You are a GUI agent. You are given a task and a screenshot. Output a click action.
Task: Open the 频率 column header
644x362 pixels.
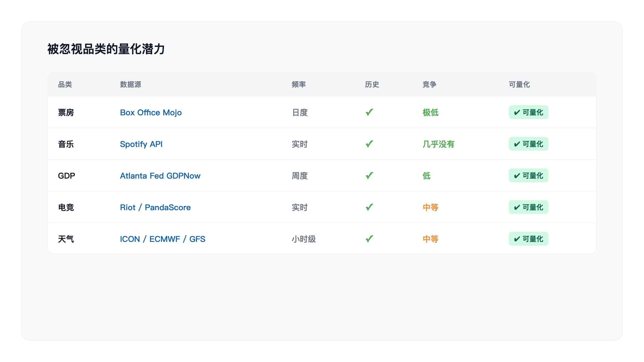tap(298, 84)
